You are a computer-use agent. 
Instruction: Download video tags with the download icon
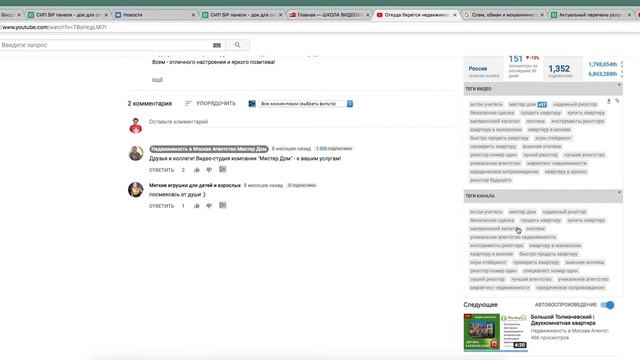click(609, 101)
